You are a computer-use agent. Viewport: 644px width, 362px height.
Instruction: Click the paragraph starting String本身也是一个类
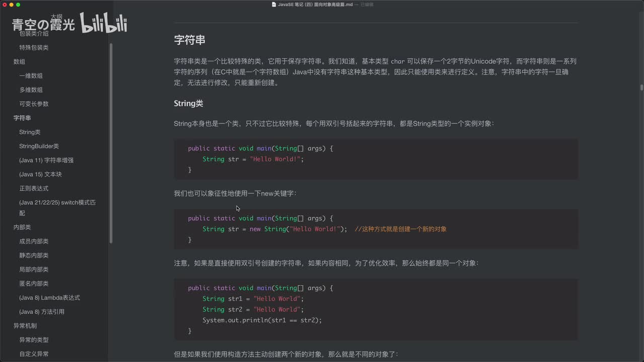[x=334, y=123]
